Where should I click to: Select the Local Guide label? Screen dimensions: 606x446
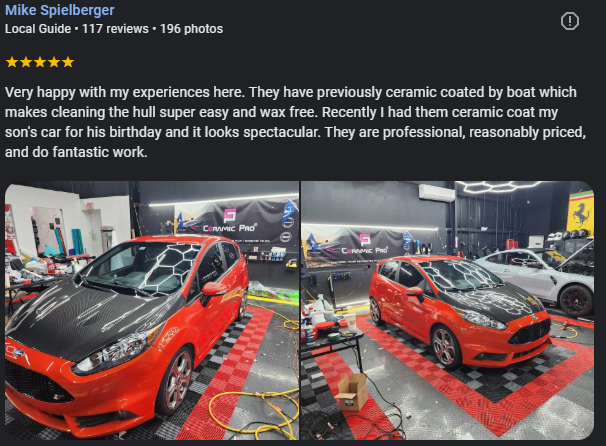pos(38,29)
